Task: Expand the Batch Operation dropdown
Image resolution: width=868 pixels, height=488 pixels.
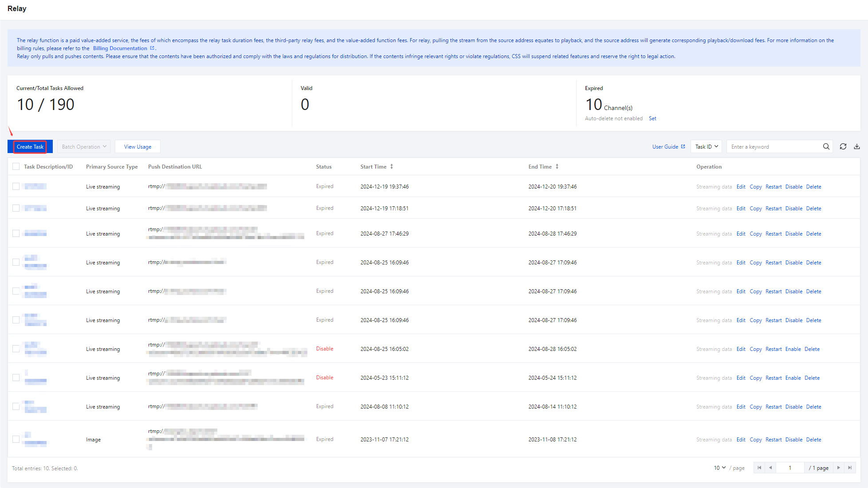Action: click(84, 147)
